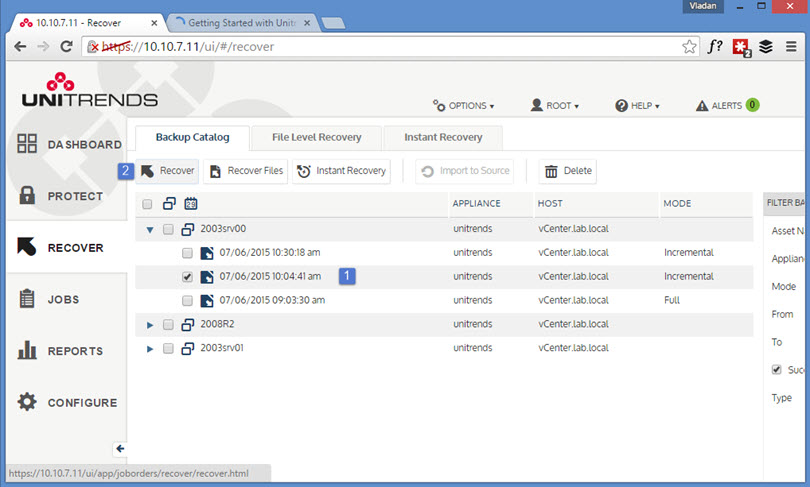Close the 10.10.7.11 - Recover tab
Viewport: 810px width, 487px height.
point(154,23)
